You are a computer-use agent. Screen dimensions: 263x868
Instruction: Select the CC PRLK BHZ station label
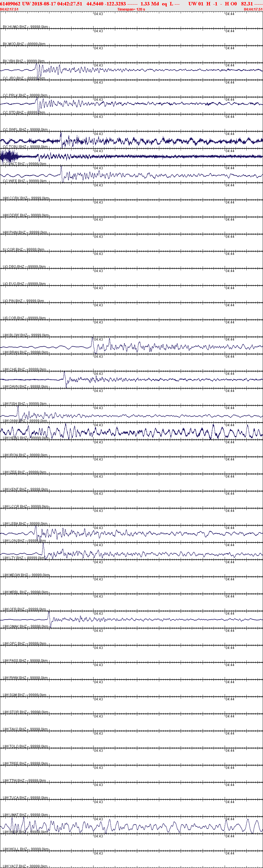[x=25, y=95]
